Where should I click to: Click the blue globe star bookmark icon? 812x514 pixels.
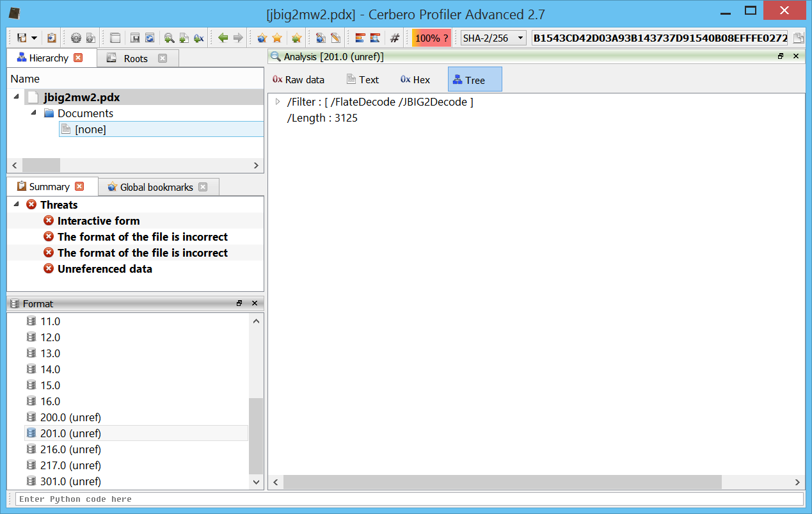click(262, 38)
